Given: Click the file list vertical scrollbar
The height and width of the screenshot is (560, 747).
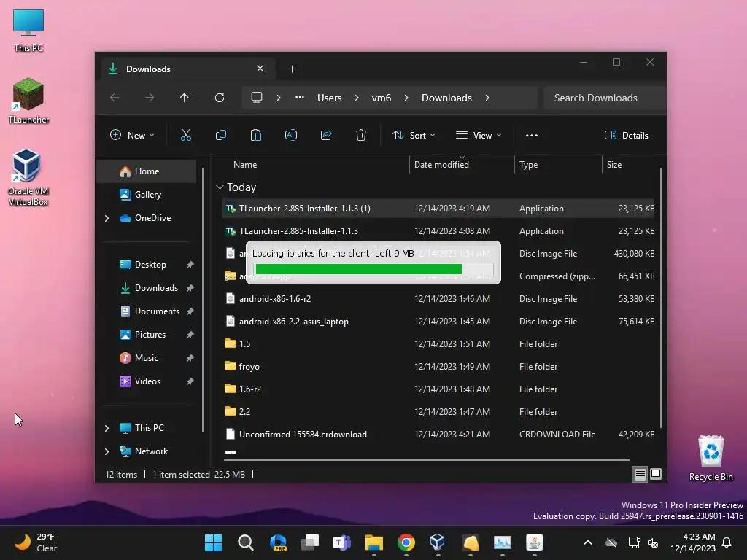Looking at the screenshot, I should tap(661, 297).
